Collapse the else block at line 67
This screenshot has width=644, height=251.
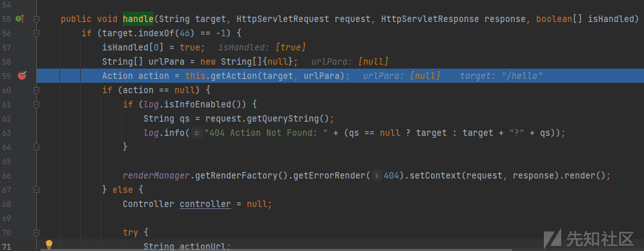tap(37, 190)
